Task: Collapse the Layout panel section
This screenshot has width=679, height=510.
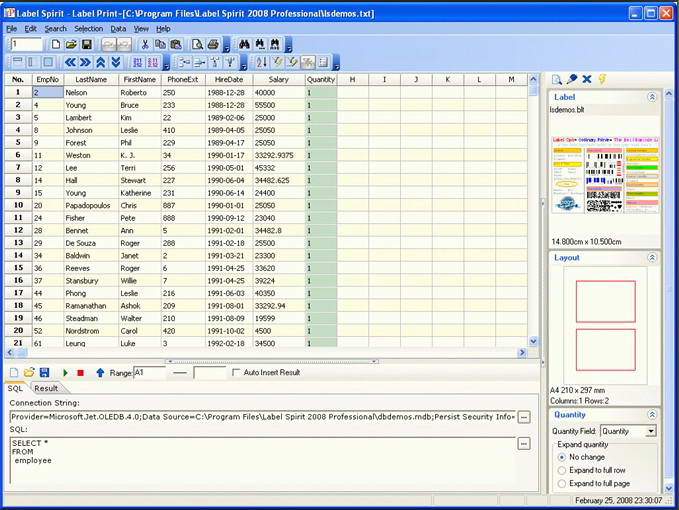Action: point(652,258)
